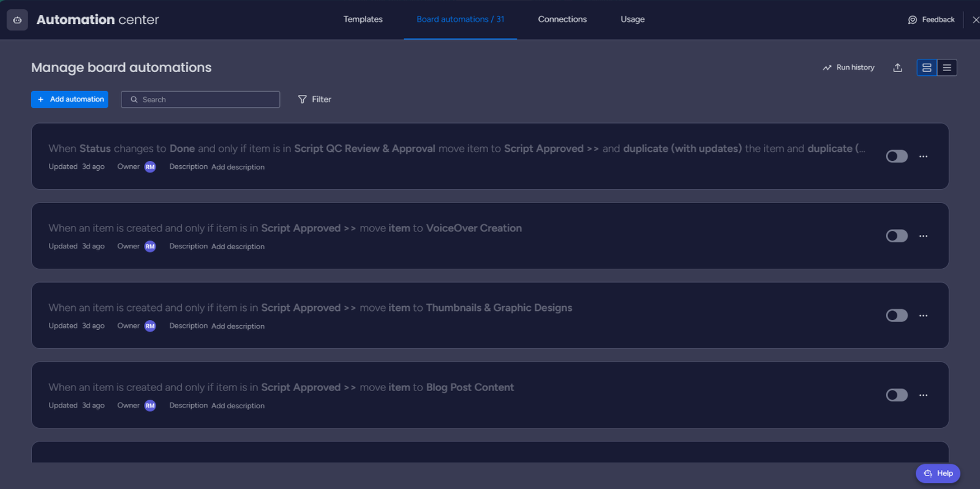Click the Filter funnel icon
980x489 pixels.
point(303,99)
